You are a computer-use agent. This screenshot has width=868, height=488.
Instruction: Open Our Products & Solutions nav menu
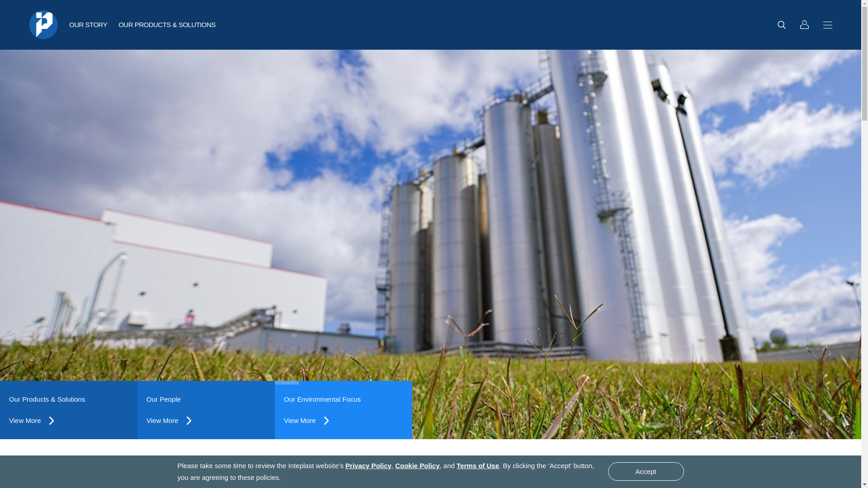pyautogui.click(x=167, y=25)
